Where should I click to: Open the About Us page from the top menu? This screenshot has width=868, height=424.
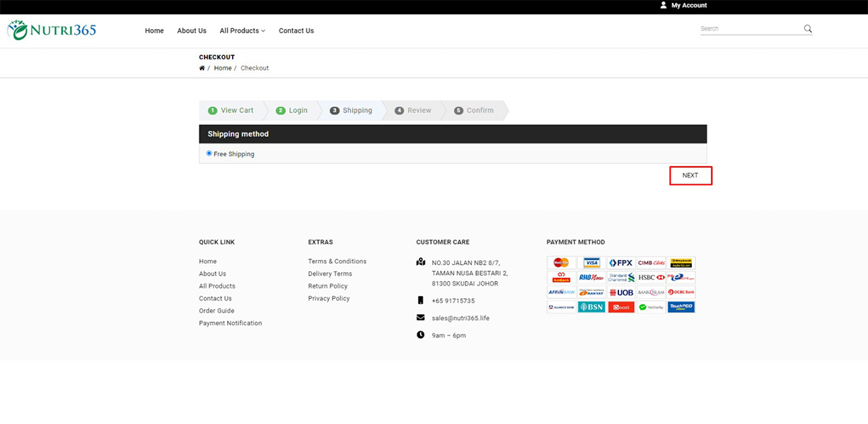point(192,31)
